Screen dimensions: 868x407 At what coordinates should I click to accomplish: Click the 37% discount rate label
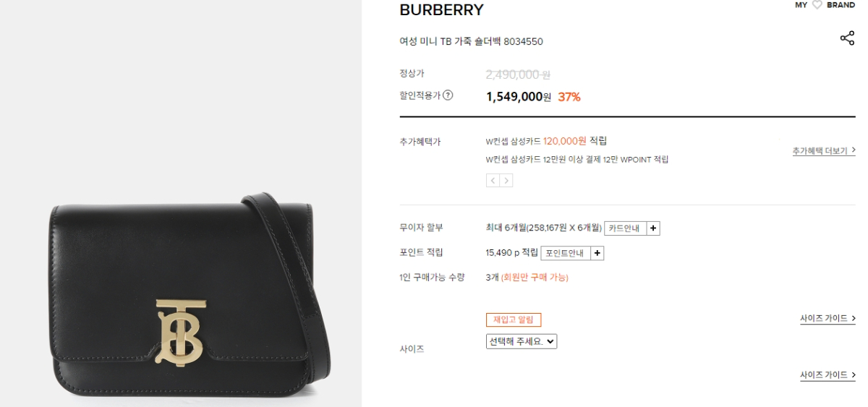tap(569, 97)
